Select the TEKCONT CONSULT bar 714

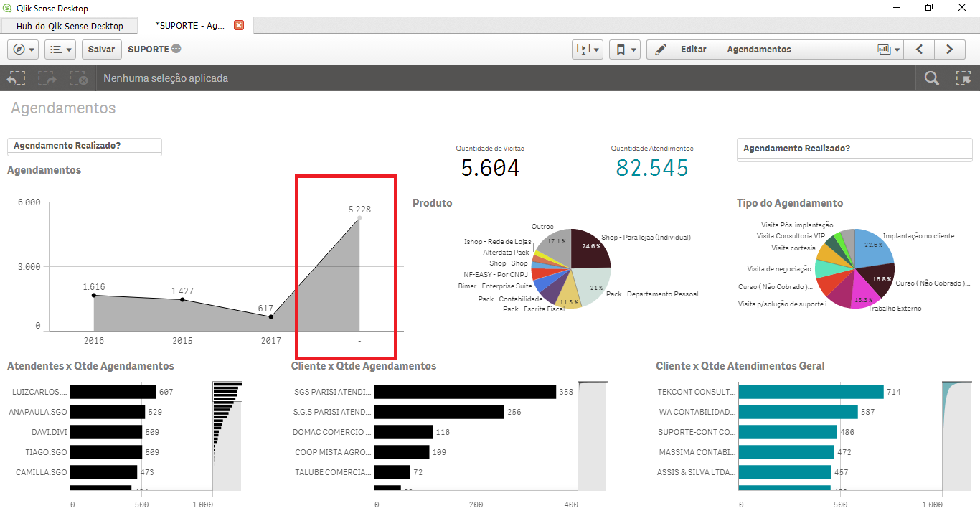(811, 392)
